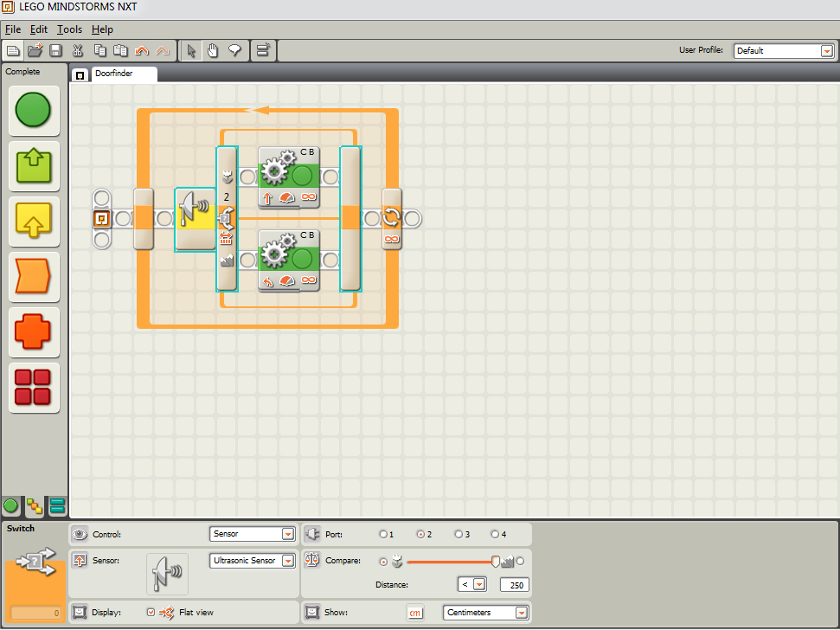The image size is (840, 630).
Task: Open the User Profile Default dropdown
Action: (784, 51)
